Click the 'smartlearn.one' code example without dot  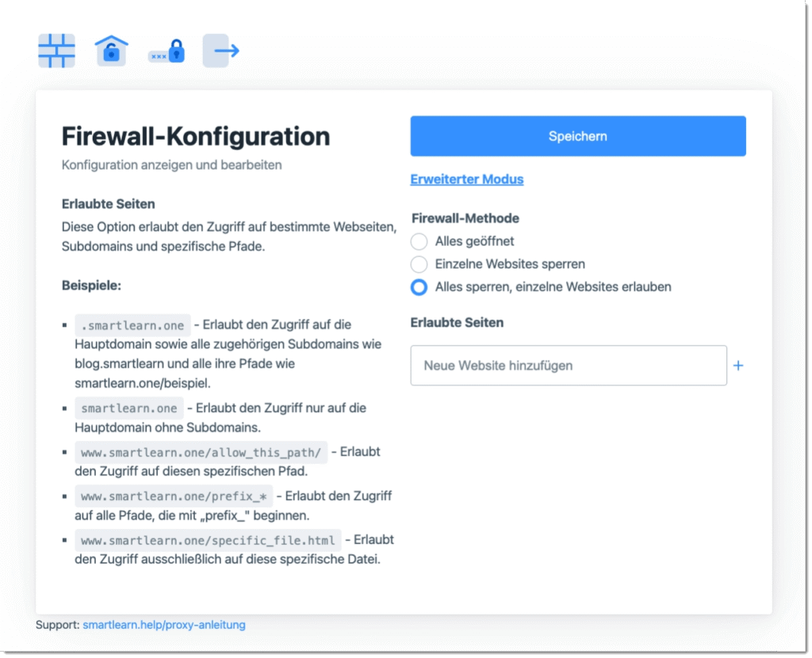coord(129,408)
